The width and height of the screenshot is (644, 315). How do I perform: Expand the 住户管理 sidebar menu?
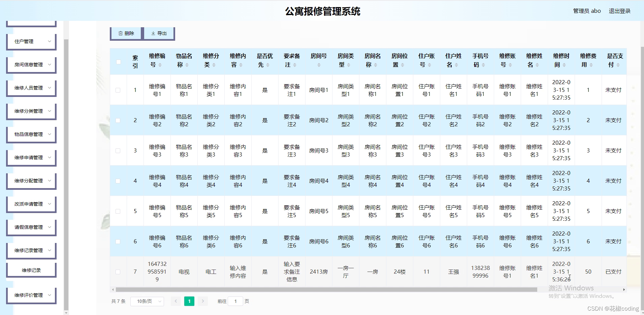click(x=31, y=41)
